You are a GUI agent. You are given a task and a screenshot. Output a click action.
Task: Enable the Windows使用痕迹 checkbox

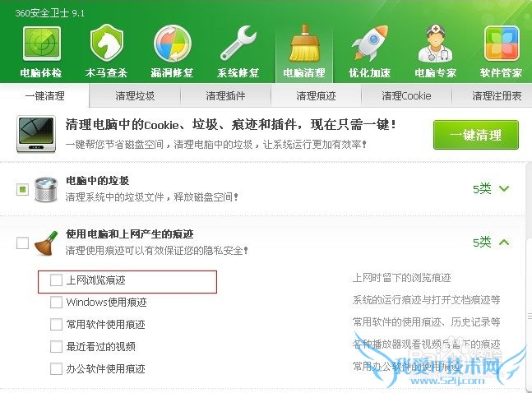(x=56, y=302)
